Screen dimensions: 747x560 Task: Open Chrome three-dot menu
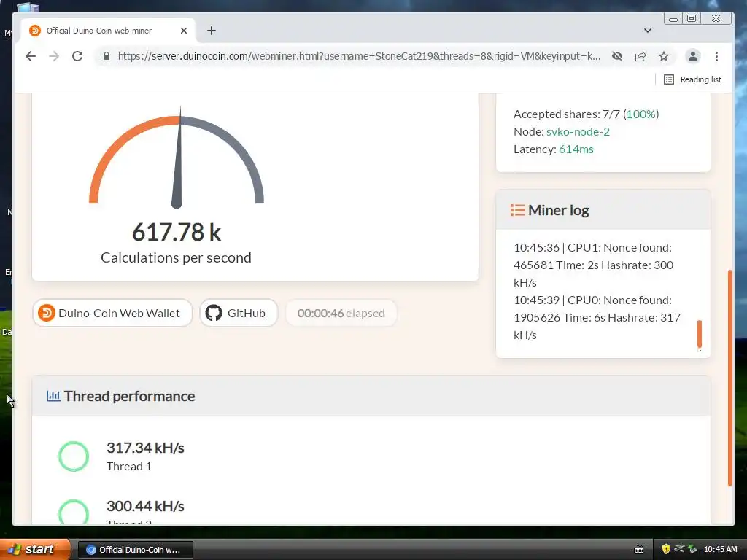(716, 56)
